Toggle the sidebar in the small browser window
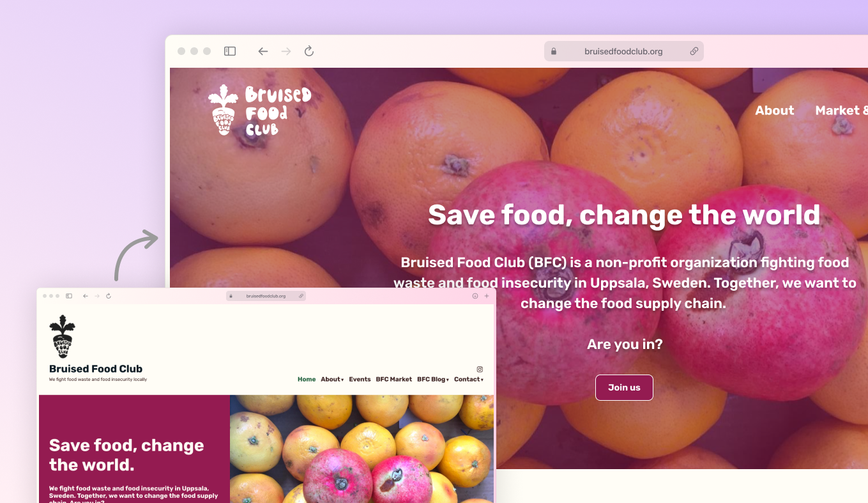The width and height of the screenshot is (868, 503). click(x=69, y=296)
